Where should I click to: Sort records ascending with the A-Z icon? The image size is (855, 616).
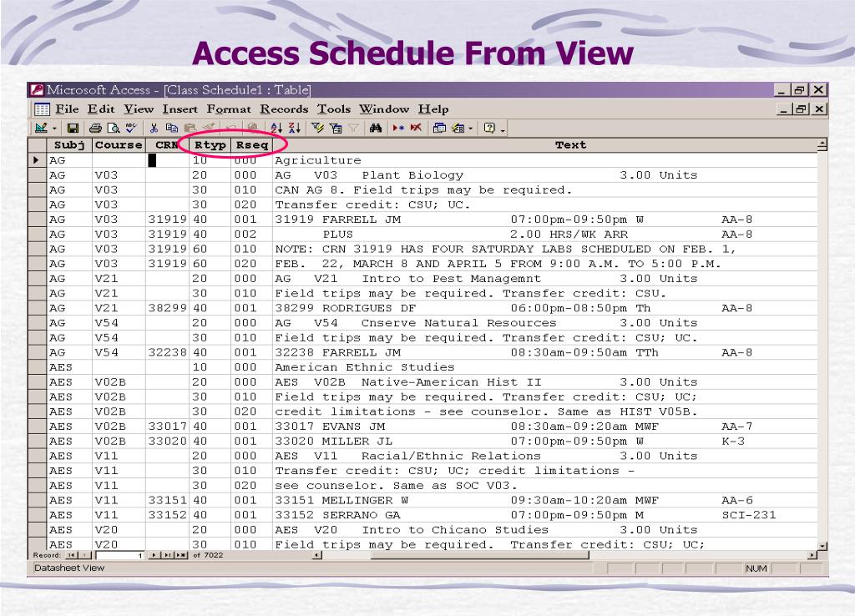(x=276, y=128)
